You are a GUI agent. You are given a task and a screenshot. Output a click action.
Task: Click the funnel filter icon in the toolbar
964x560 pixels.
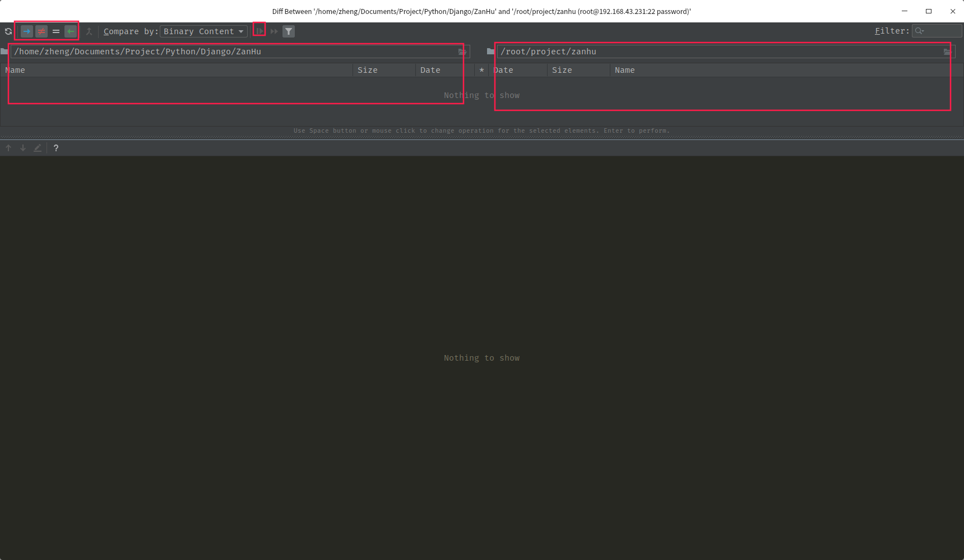pyautogui.click(x=289, y=31)
